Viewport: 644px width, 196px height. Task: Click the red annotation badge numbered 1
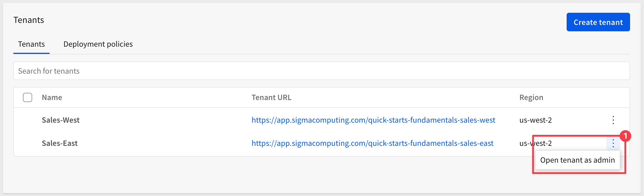[x=625, y=136]
